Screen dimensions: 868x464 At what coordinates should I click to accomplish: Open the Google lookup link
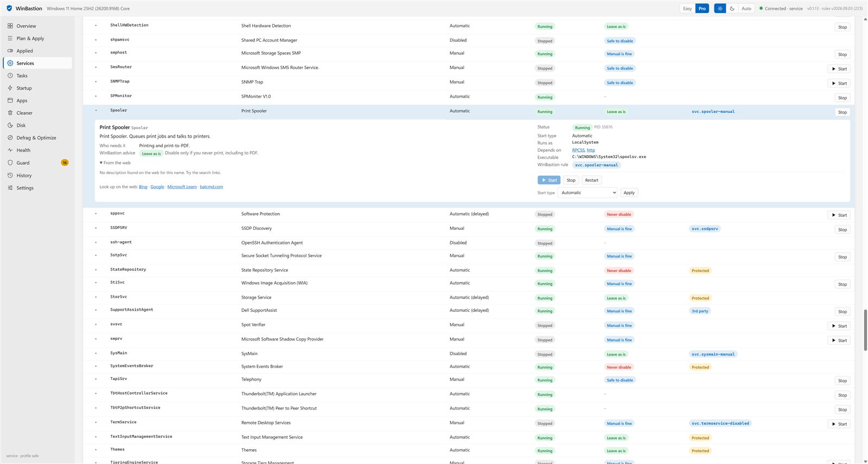[157, 187]
